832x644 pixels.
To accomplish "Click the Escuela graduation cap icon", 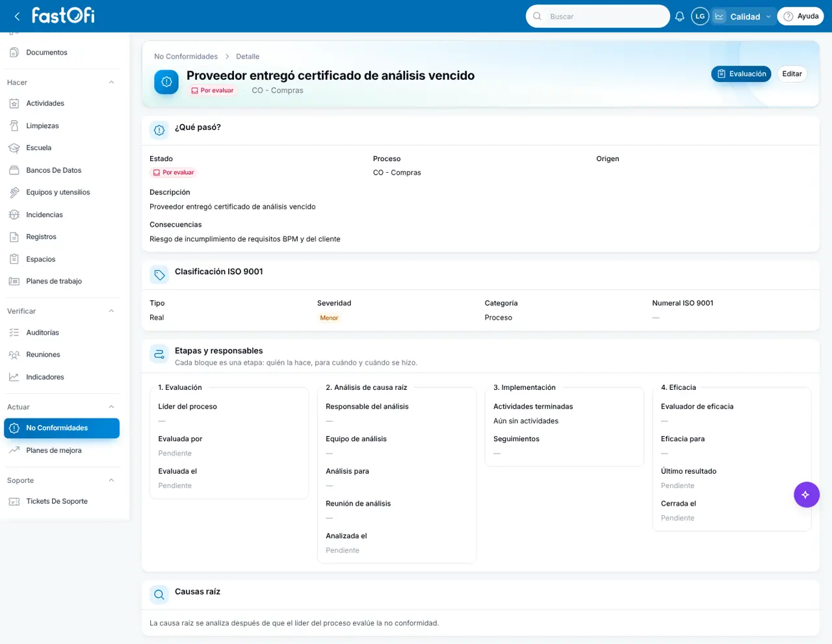I will 14,148.
